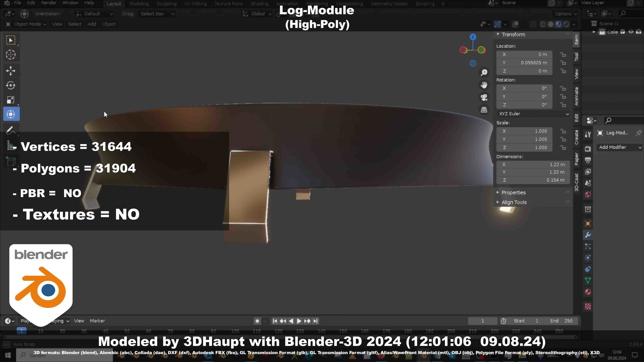This screenshot has height=362, width=644.
Task: Switch perspective/orthographic grid icon
Action: (484, 110)
